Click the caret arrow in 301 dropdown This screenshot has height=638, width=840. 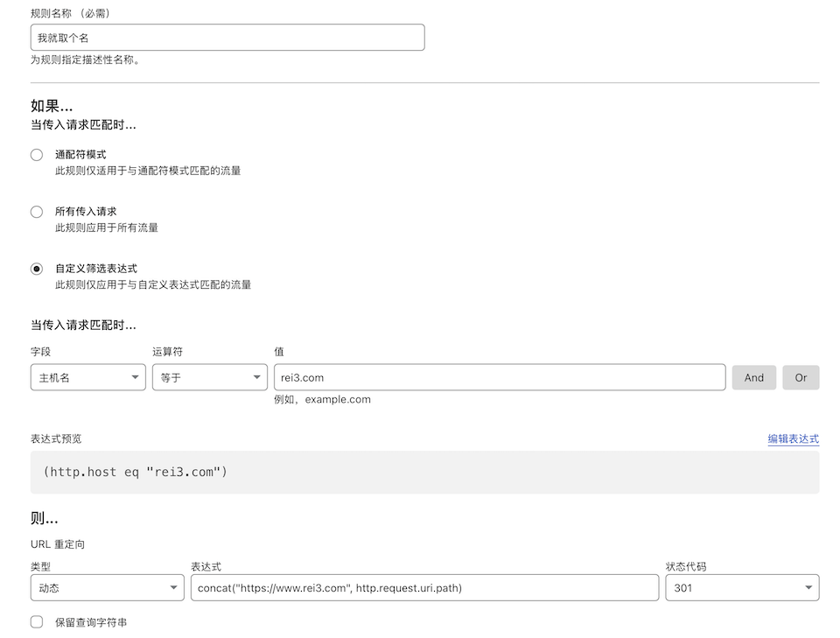(808, 588)
